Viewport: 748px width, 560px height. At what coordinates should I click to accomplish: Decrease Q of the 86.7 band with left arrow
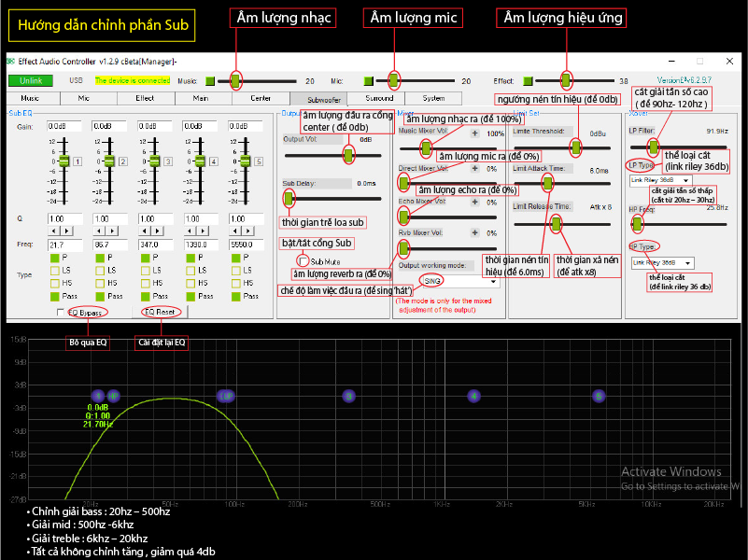point(99,231)
